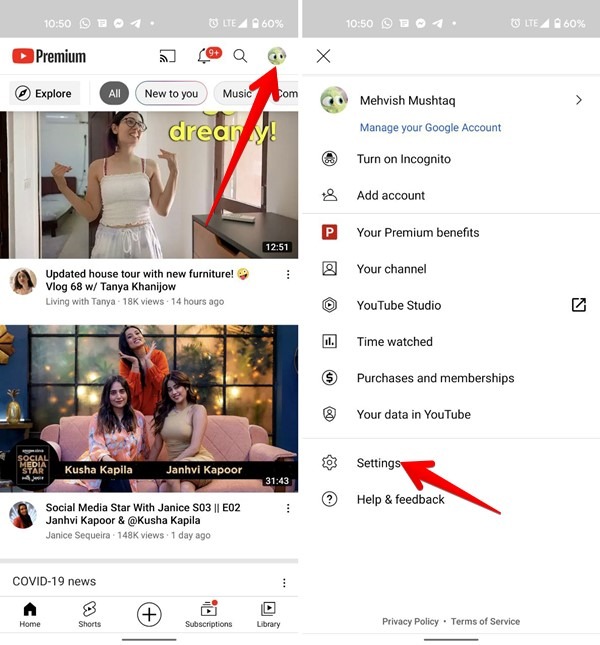
Task: Expand account switcher chevron arrow
Action: (579, 100)
